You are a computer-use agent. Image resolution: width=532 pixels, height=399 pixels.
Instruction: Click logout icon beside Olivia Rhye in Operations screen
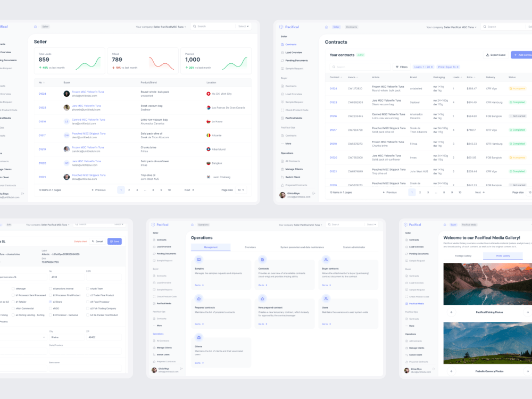(181, 369)
